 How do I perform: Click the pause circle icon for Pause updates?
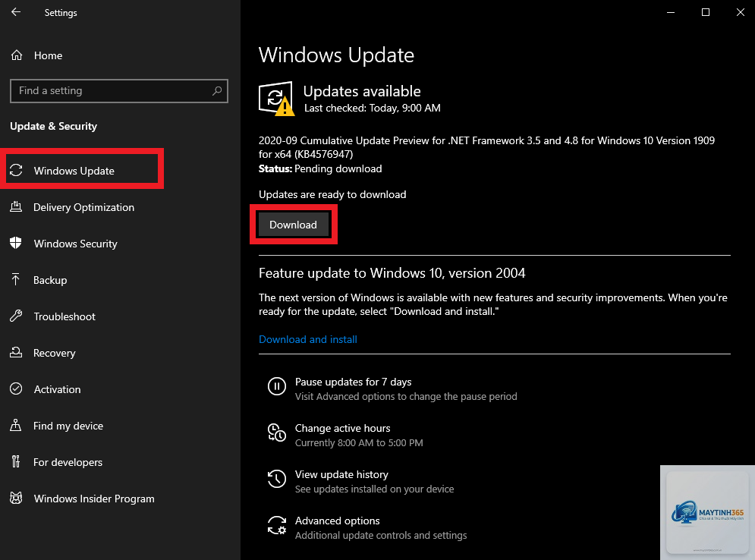(x=277, y=386)
